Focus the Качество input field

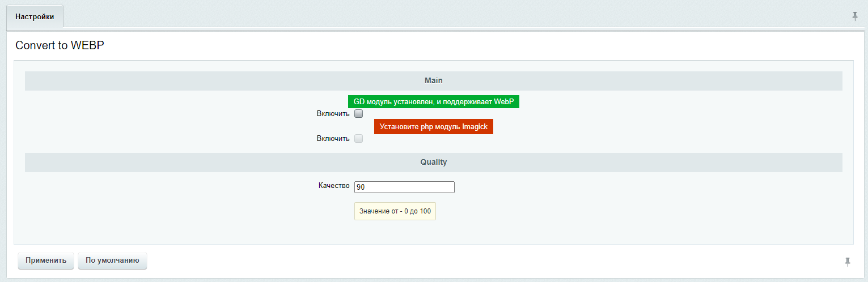point(404,187)
